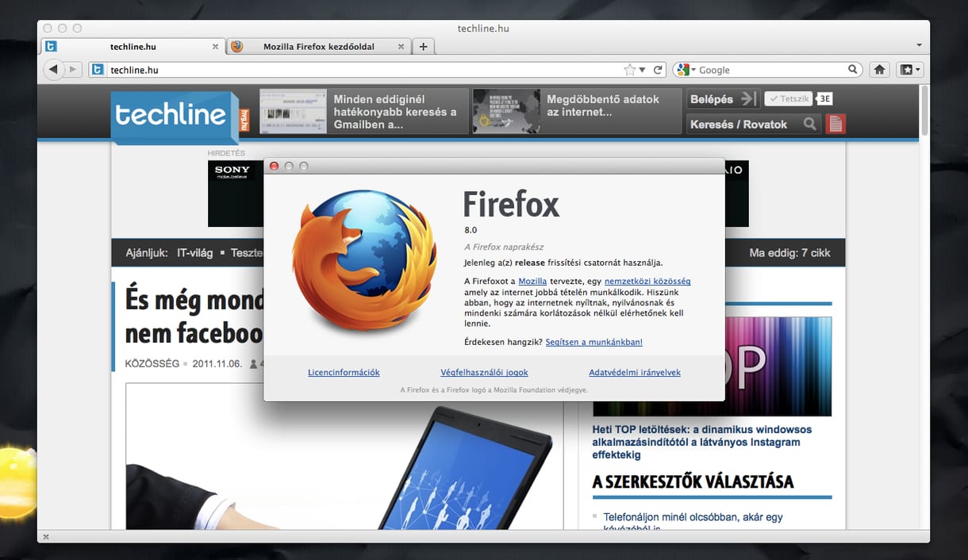Click the Firefox version 8.0 text
The image size is (968, 560).
point(471,230)
